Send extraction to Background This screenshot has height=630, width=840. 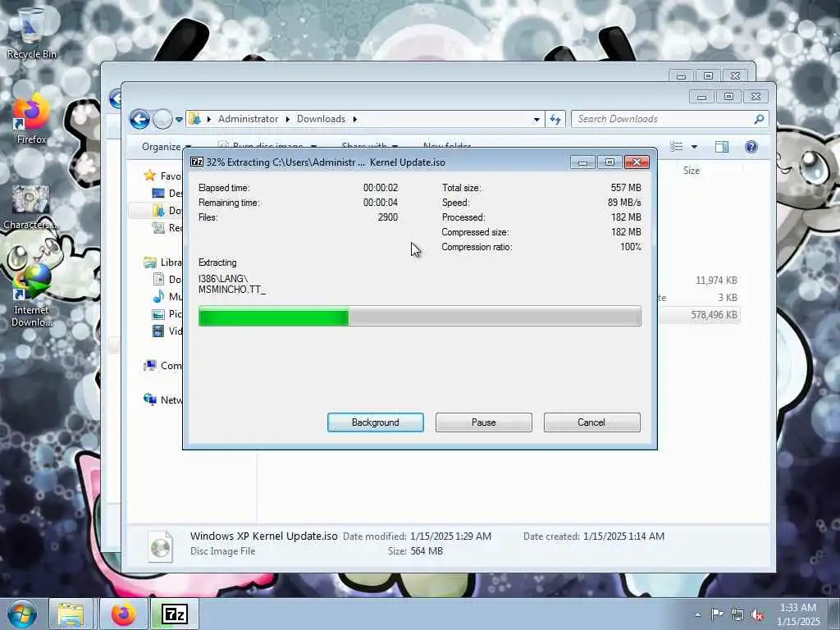375,422
